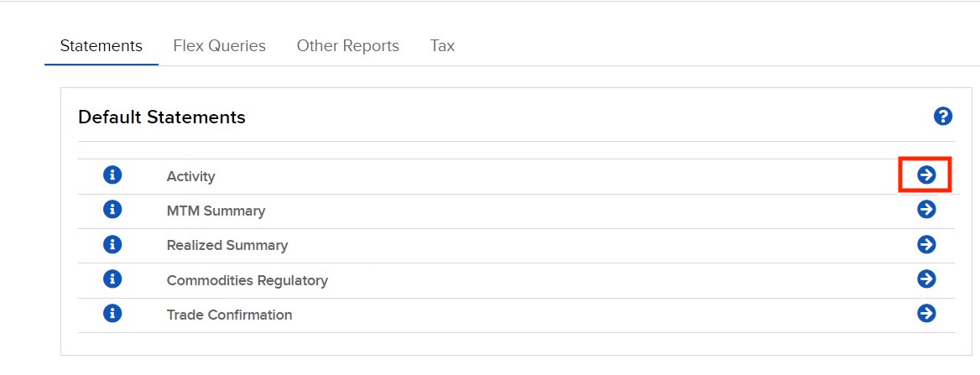Viewport: 980px width, 375px height.
Task: View info about Commodities Regulatory
Action: click(112, 279)
